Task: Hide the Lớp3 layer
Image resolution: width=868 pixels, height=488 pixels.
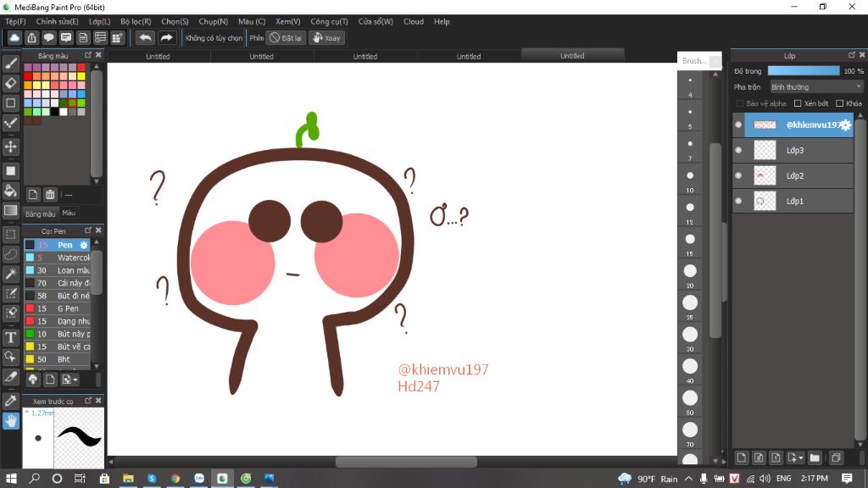Action: 738,150
